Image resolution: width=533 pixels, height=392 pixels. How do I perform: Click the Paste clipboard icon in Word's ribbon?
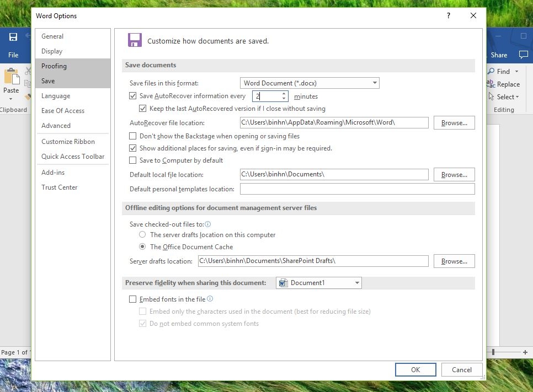click(12, 76)
